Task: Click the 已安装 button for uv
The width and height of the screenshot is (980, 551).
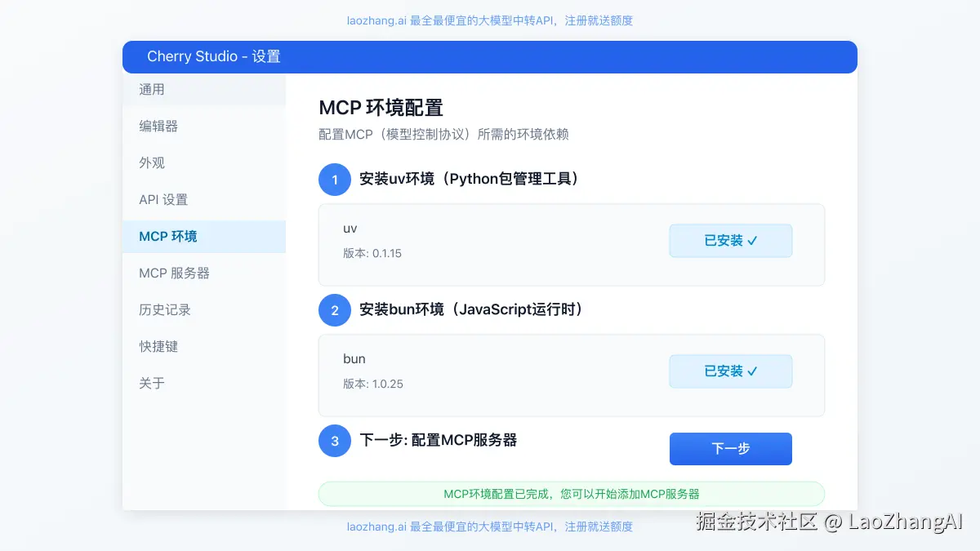Action: click(x=730, y=240)
